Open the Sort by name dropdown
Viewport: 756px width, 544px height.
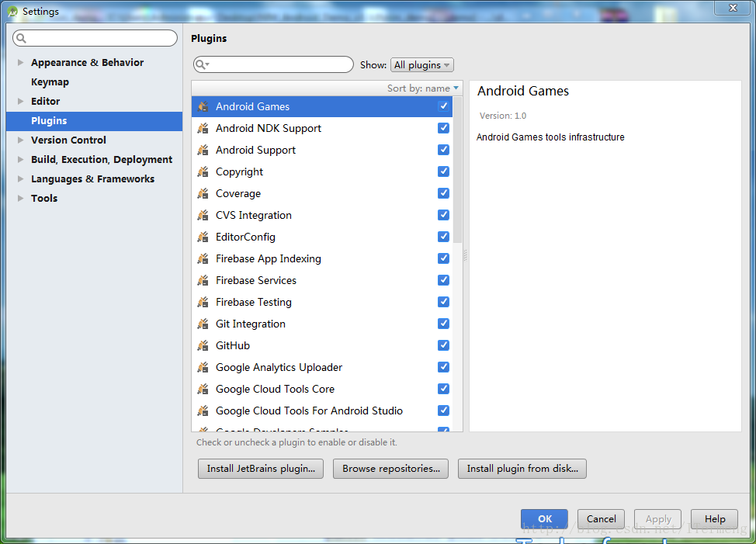(x=423, y=88)
